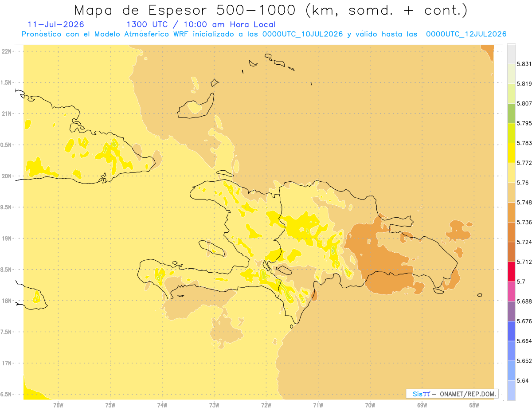Viewport: 532px width, 411px height.
Task: Click the colorbar value '5.783'
Action: (524, 143)
